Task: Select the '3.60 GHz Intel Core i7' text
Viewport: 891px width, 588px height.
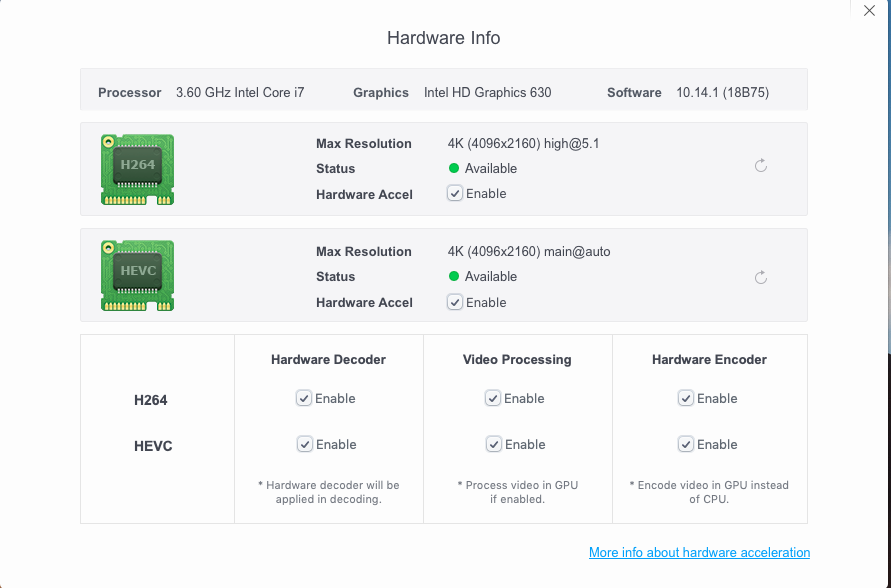Action: (x=240, y=93)
